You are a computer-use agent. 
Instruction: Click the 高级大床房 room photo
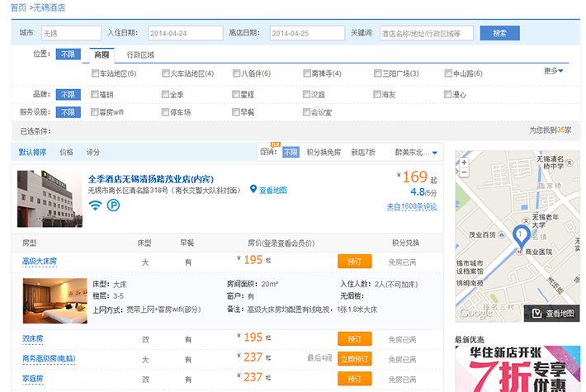coord(54,300)
